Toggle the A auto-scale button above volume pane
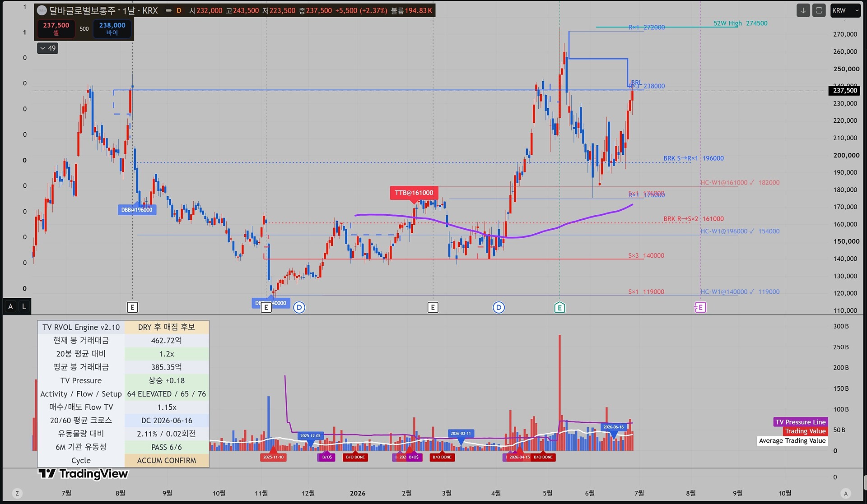This screenshot has height=504, width=867. (10, 306)
